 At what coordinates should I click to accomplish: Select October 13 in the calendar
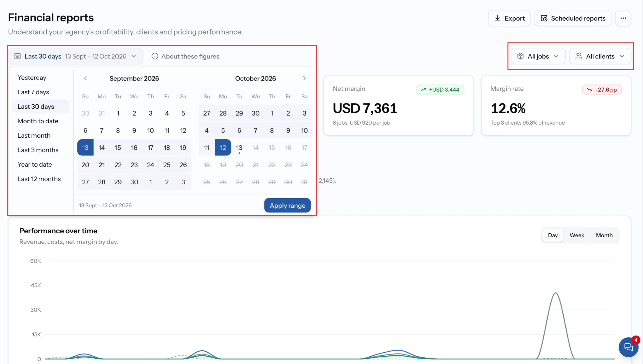239,147
